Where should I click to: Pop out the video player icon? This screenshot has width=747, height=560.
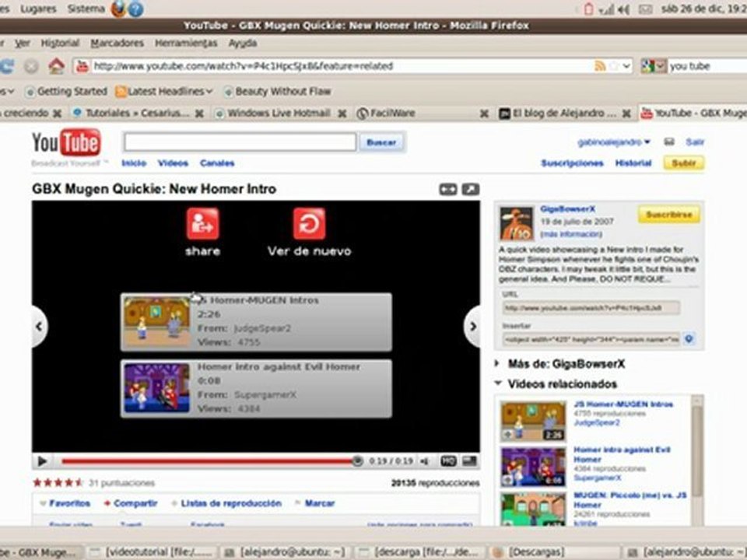tap(471, 190)
